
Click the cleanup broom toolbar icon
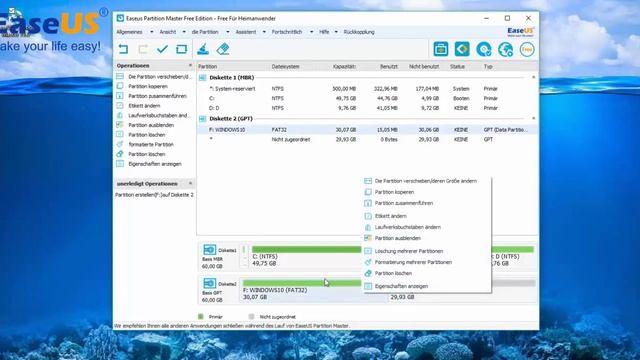coord(203,49)
